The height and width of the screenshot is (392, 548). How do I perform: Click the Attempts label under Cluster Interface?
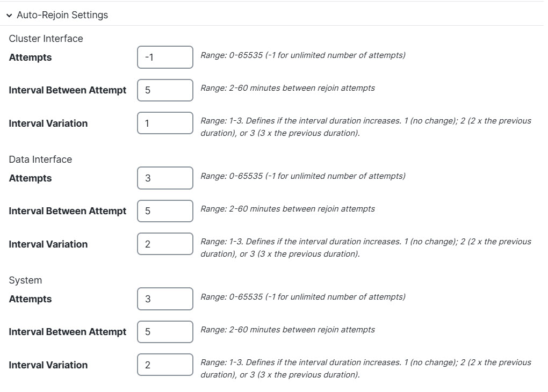pyautogui.click(x=30, y=57)
